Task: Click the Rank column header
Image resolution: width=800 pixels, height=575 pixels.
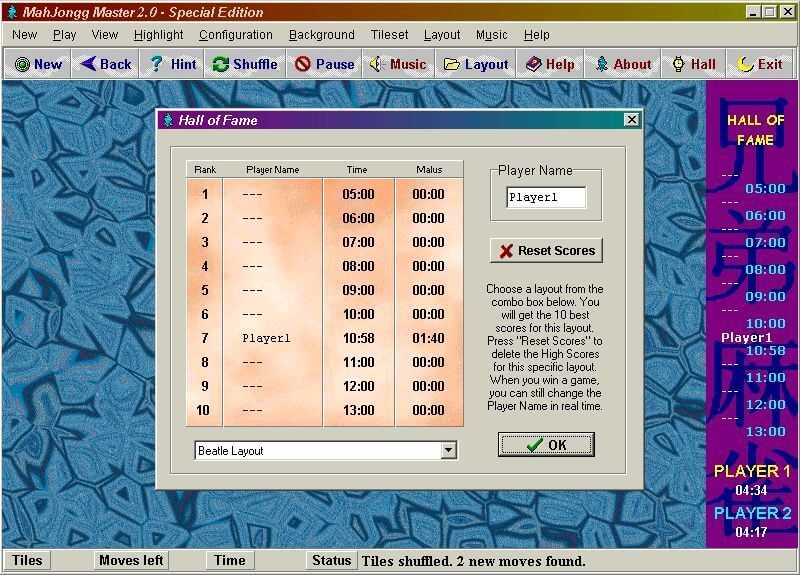Action: 205,169
